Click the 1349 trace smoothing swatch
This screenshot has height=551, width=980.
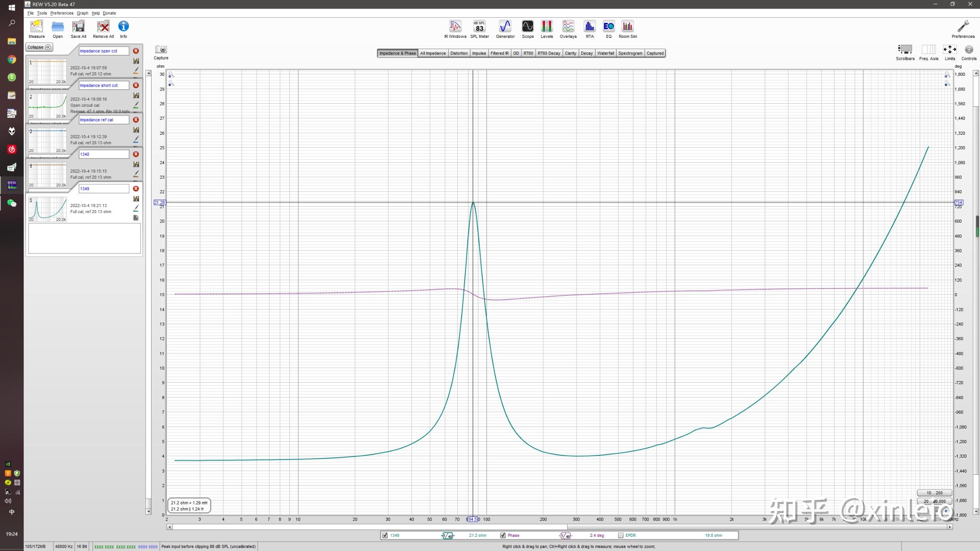tap(448, 536)
